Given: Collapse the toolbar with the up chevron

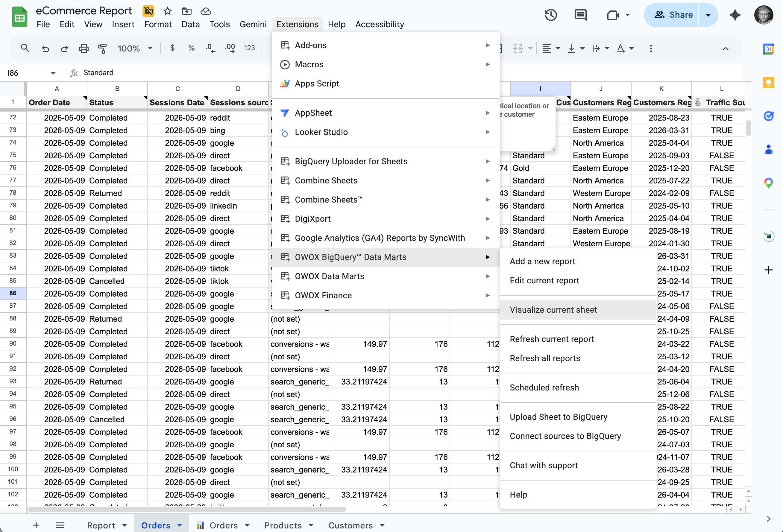Looking at the screenshot, I should [x=726, y=48].
